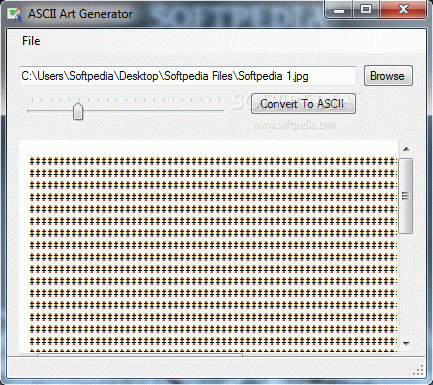The width and height of the screenshot is (433, 385).
Task: Maximize the ASCII Art Generator window
Action: [x=366, y=10]
